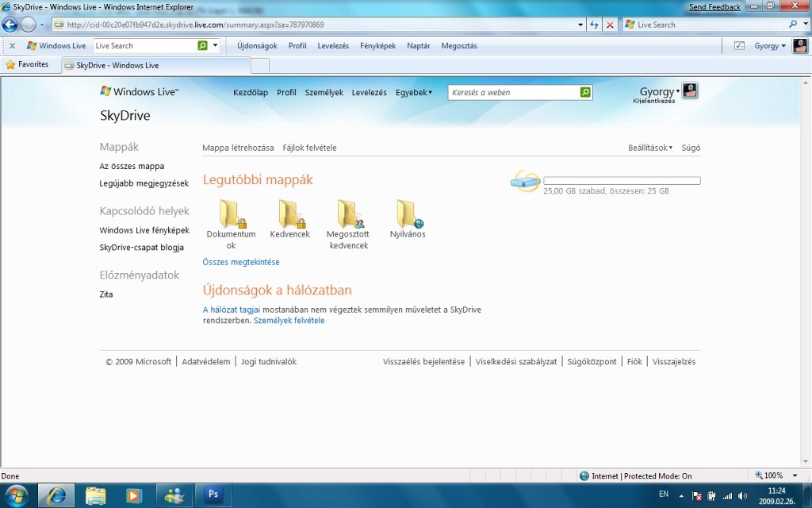Click green search button beside Keresés a weben

[x=585, y=92]
